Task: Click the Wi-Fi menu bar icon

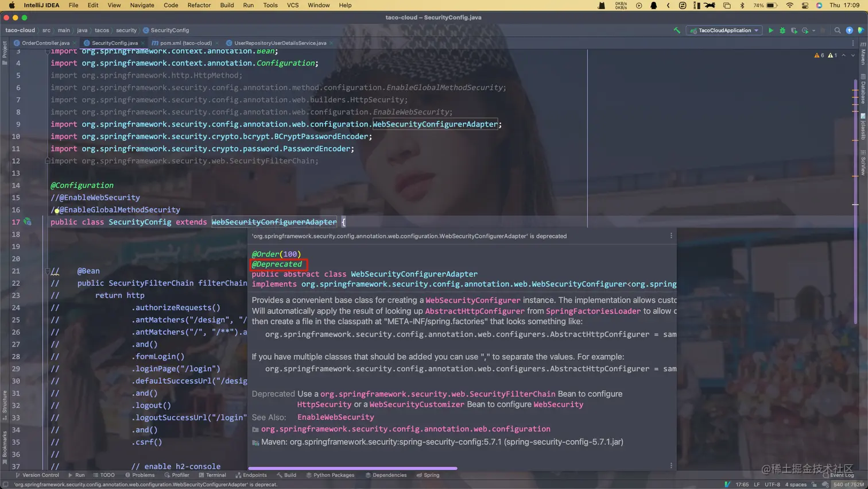Action: click(789, 5)
